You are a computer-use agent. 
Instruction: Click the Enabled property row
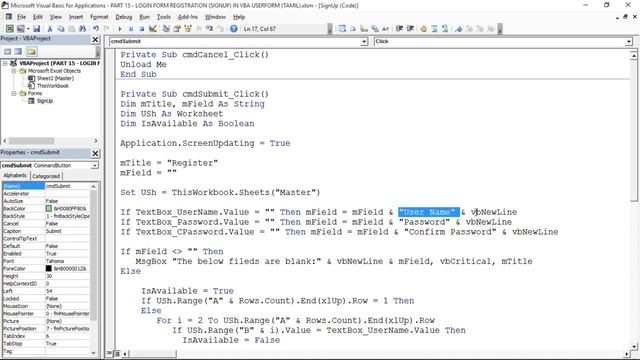click(x=46, y=253)
